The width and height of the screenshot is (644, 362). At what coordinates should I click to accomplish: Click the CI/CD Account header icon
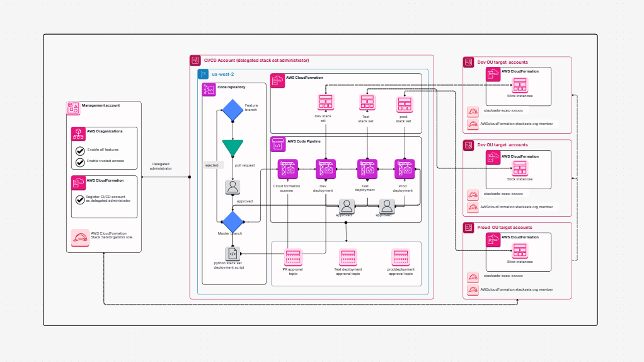click(195, 61)
